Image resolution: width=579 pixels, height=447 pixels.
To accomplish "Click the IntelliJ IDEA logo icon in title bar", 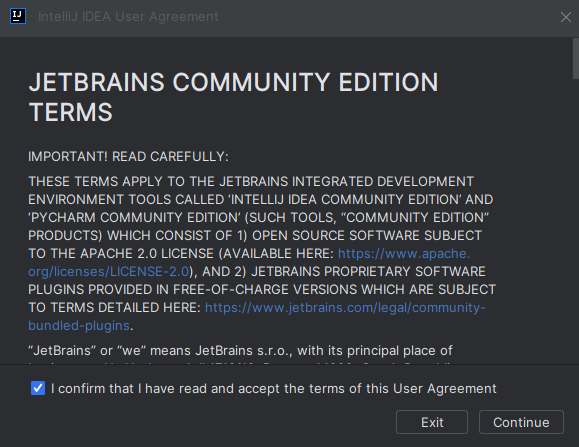I will tap(18, 17).
